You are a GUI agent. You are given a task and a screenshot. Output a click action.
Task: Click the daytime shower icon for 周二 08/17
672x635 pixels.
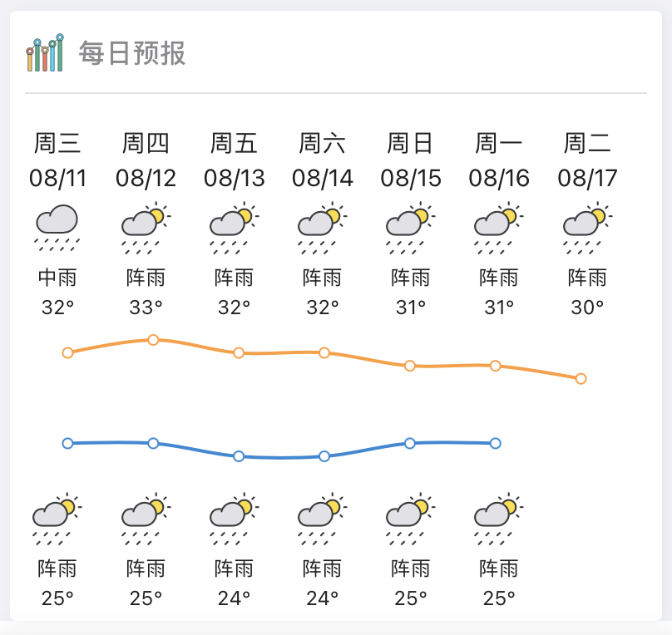[x=587, y=228]
